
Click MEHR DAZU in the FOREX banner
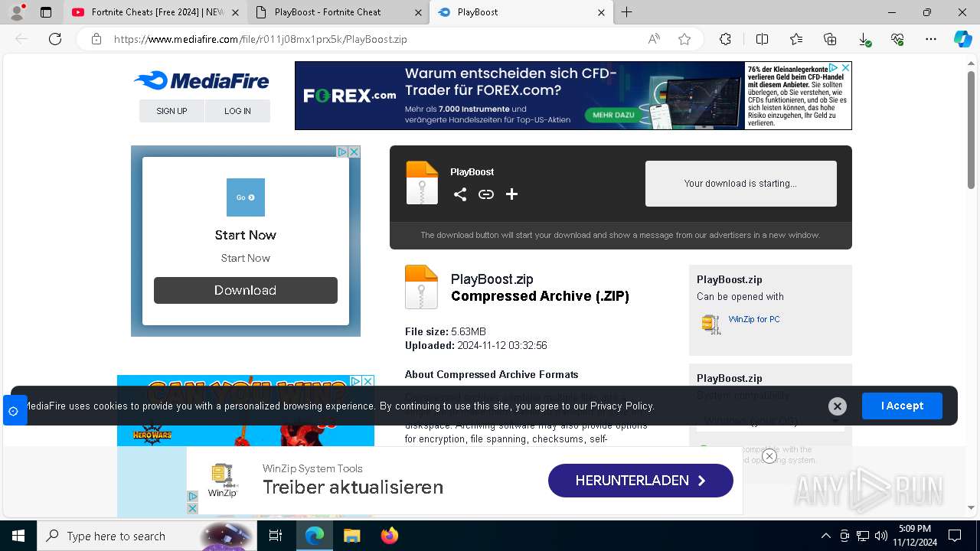click(x=614, y=116)
